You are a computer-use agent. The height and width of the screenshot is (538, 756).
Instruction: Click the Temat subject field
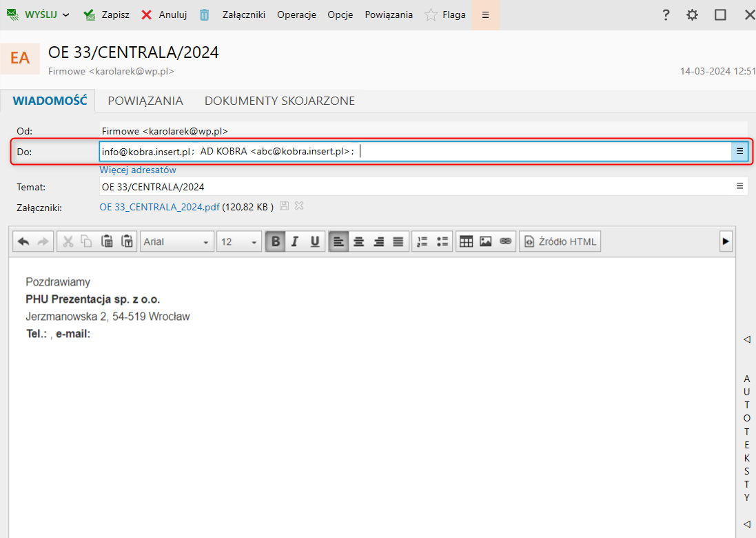click(x=416, y=186)
